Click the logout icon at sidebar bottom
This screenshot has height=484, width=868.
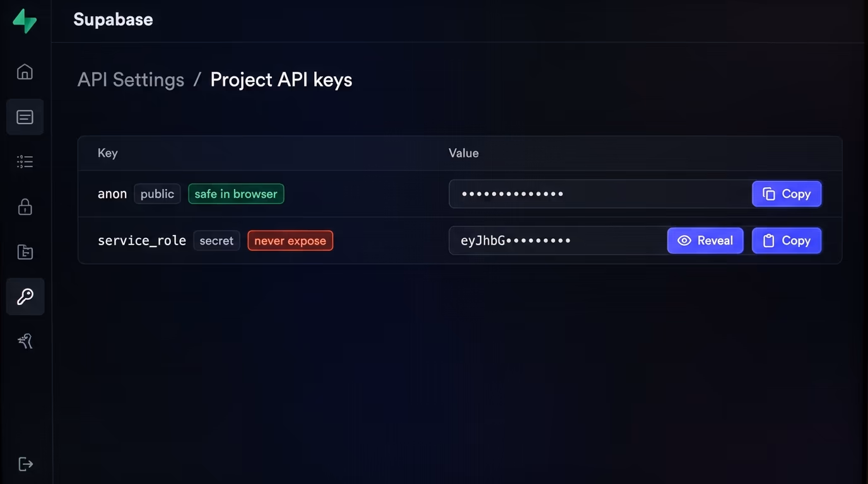click(x=25, y=464)
